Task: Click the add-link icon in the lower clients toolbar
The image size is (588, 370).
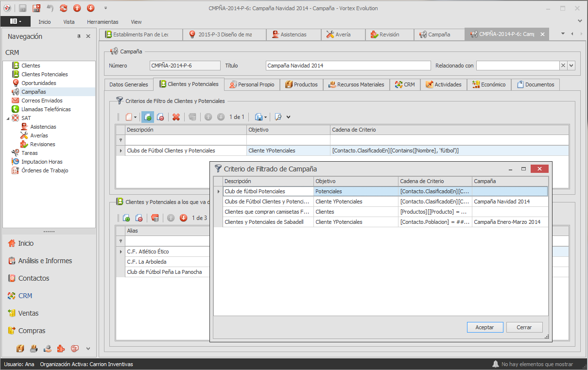Action: point(126,218)
